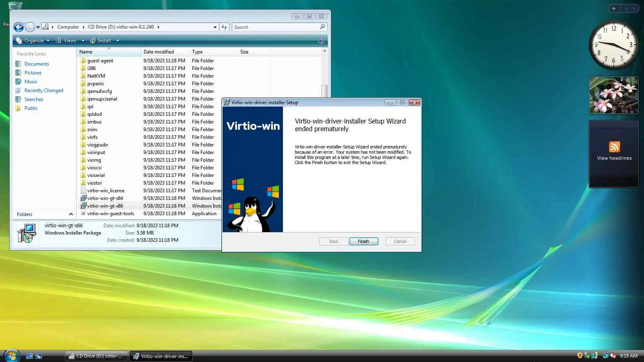Select the qemufwcfg folder icon
The height and width of the screenshot is (362, 644).
tap(83, 91)
